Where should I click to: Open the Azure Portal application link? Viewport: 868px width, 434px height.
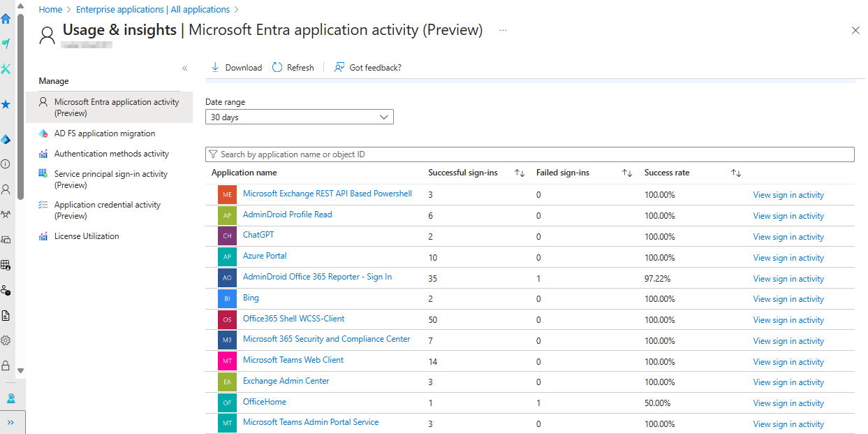point(265,256)
